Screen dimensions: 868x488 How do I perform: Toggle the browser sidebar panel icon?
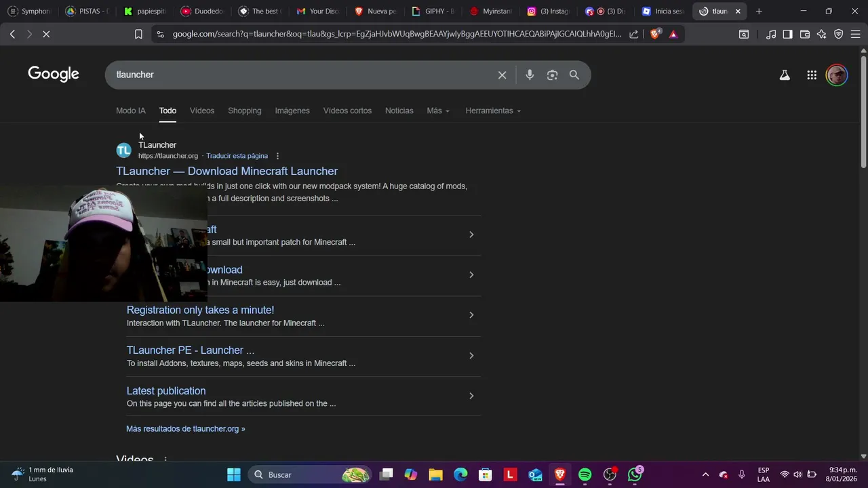[787, 34]
